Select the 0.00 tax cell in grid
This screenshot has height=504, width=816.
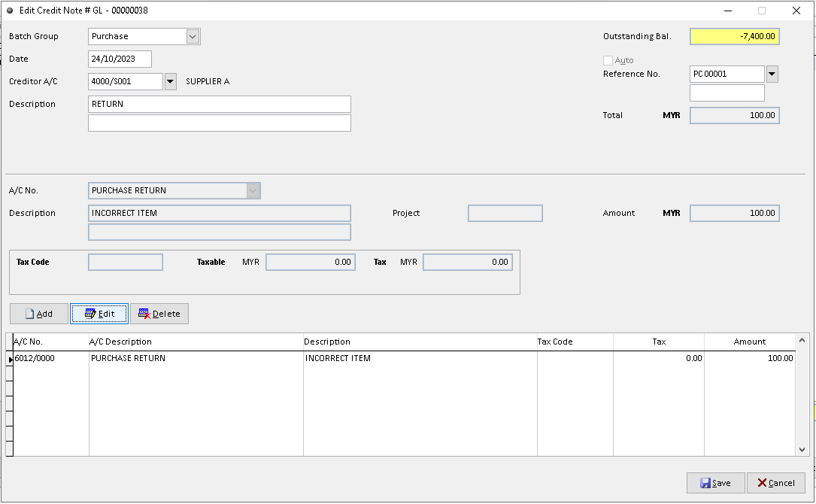(659, 358)
